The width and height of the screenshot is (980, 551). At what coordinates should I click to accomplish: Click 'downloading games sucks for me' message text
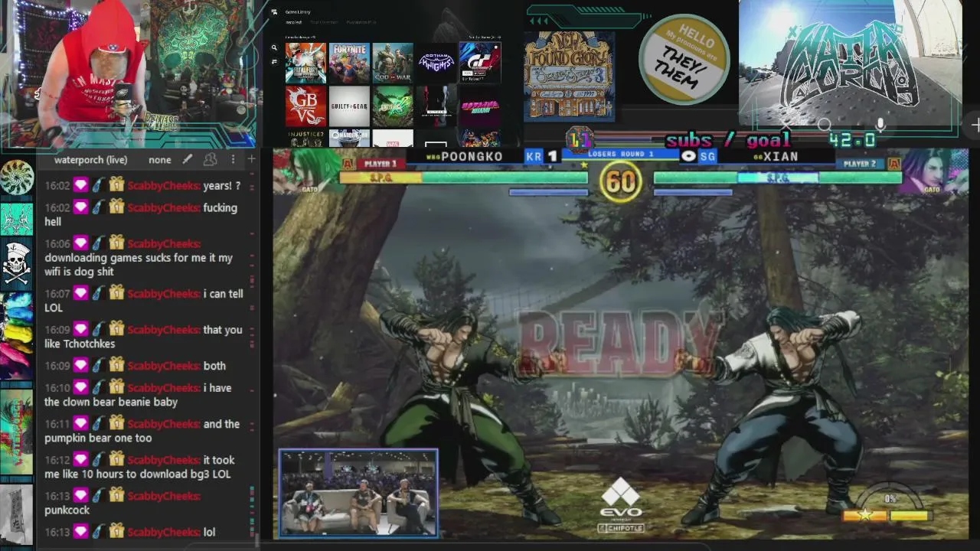(x=139, y=265)
